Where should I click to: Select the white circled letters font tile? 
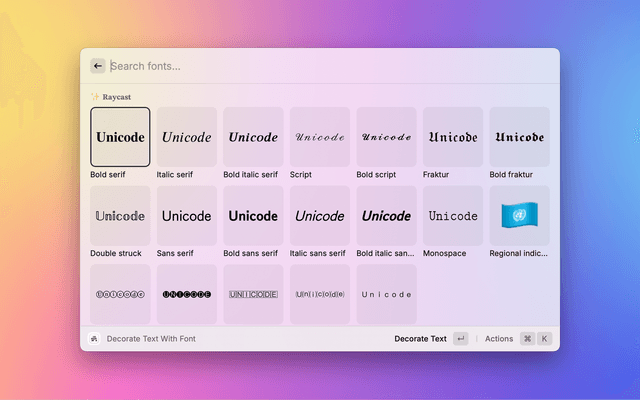pyautogui.click(x=120, y=294)
